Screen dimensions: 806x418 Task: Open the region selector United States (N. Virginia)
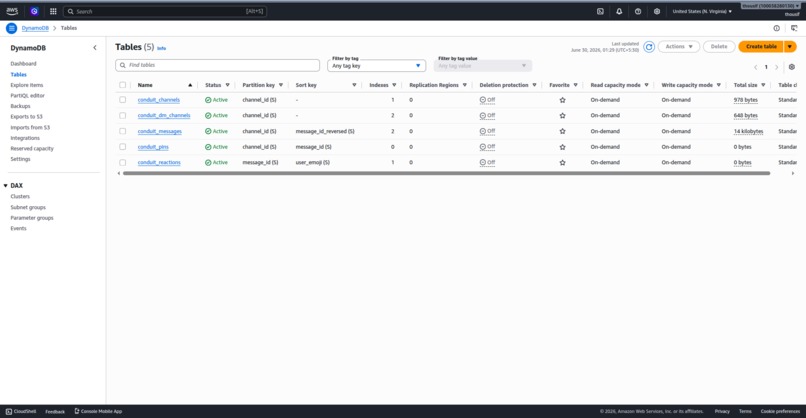coord(702,11)
